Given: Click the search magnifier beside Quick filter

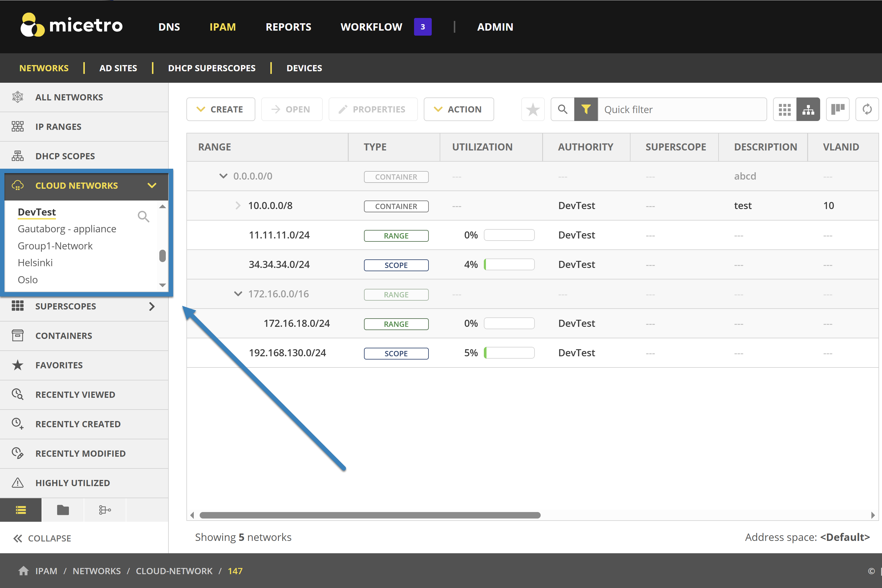Looking at the screenshot, I should click(x=562, y=110).
